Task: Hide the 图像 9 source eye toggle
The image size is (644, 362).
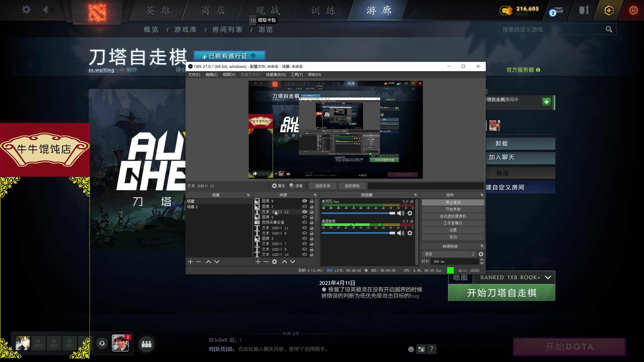Action: pyautogui.click(x=304, y=201)
